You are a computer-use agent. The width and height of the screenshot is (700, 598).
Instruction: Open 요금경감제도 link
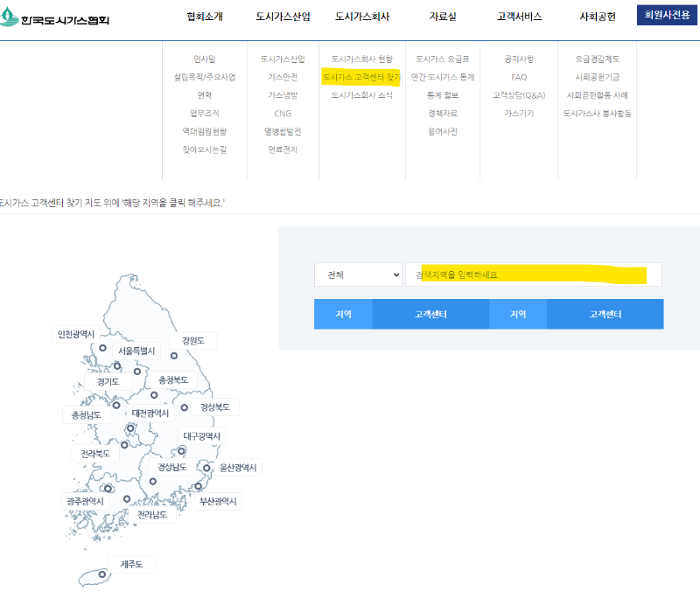[598, 59]
